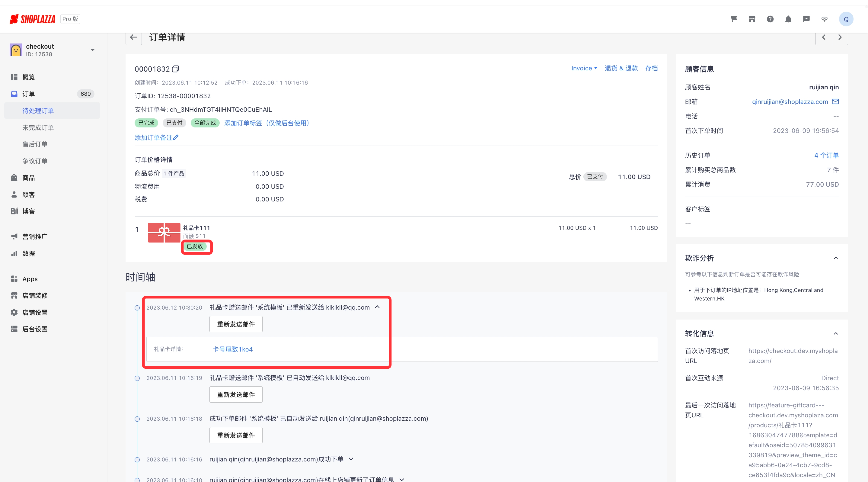Open gift card 卡号尾数1ko4 link
868x482 pixels.
[233, 349]
